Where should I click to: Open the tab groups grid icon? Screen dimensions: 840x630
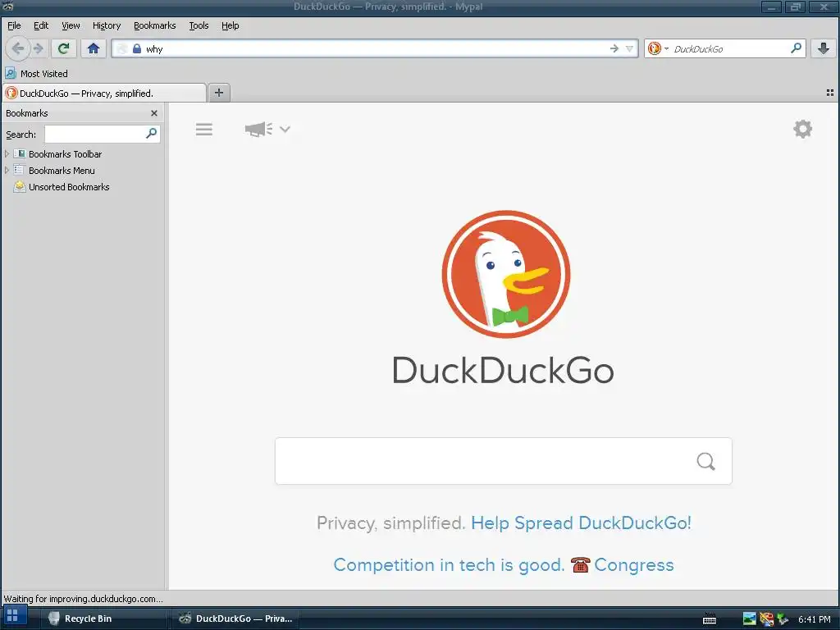point(830,93)
